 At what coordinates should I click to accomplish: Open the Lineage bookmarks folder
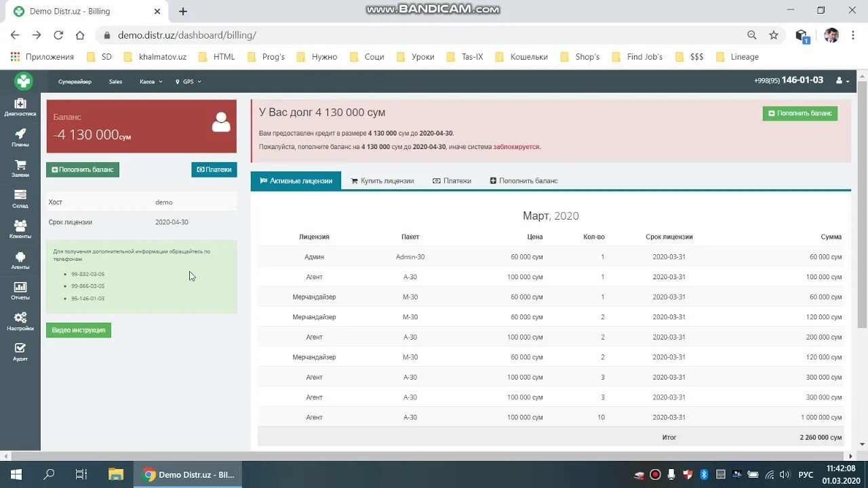click(737, 57)
